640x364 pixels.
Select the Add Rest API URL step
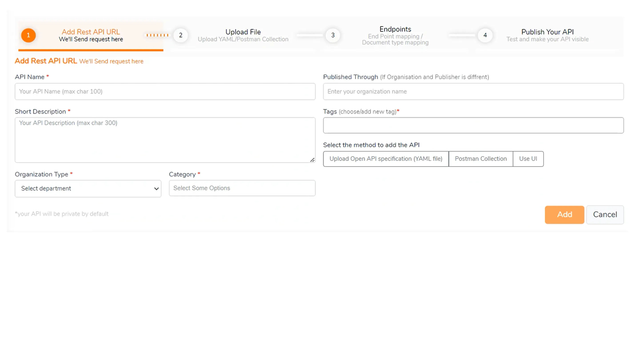[x=91, y=35]
